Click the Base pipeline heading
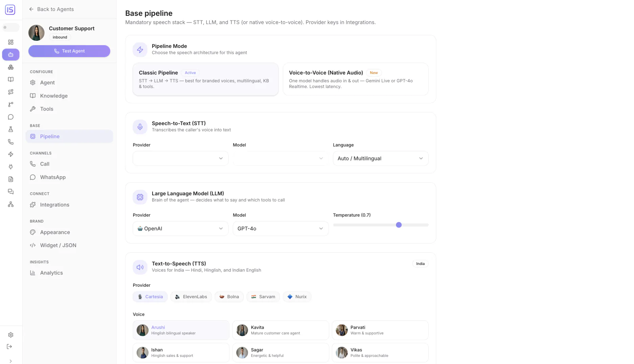The width and height of the screenshot is (634, 364). [149, 13]
